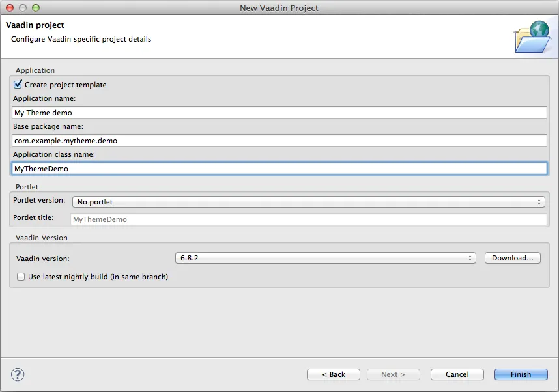Enable Use latest nightly build option
The height and width of the screenshot is (392, 559).
point(20,277)
